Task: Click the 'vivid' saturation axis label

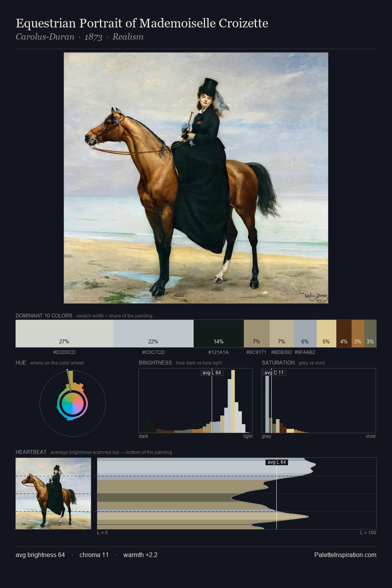Action: 370,436
